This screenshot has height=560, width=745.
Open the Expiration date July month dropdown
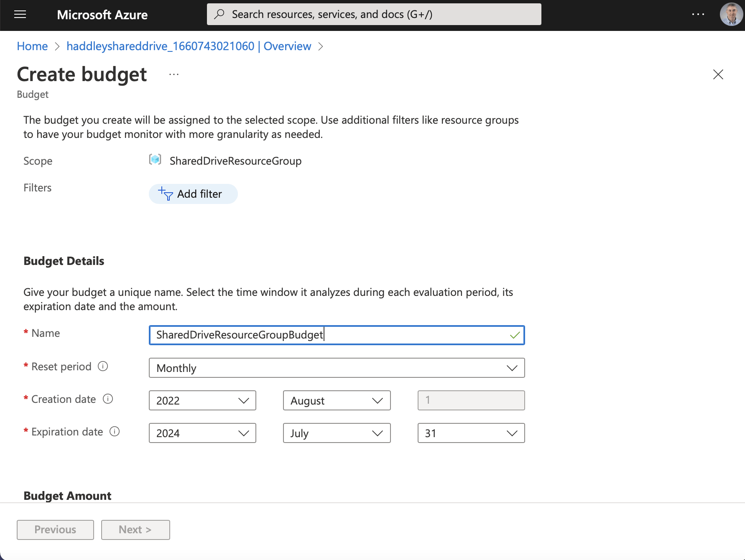click(x=337, y=433)
